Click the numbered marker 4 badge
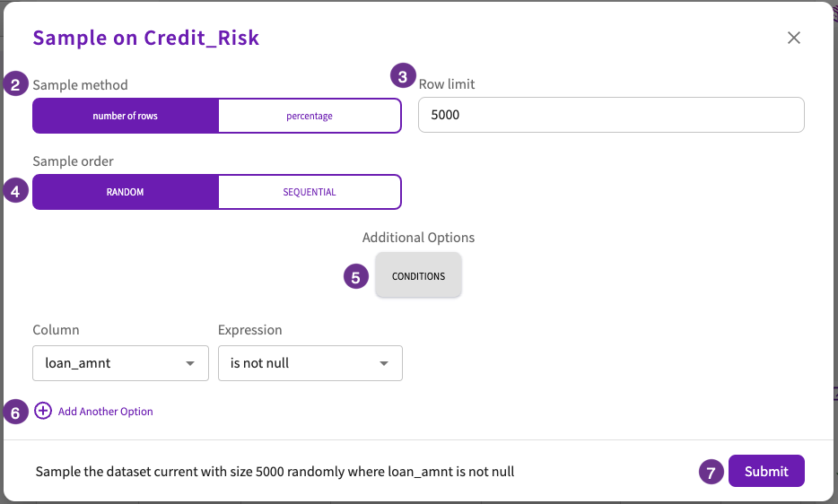 click(x=15, y=191)
